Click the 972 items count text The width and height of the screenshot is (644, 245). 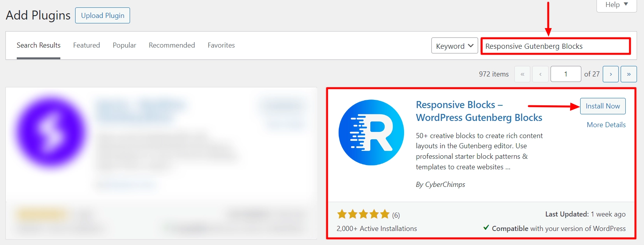[x=494, y=74]
